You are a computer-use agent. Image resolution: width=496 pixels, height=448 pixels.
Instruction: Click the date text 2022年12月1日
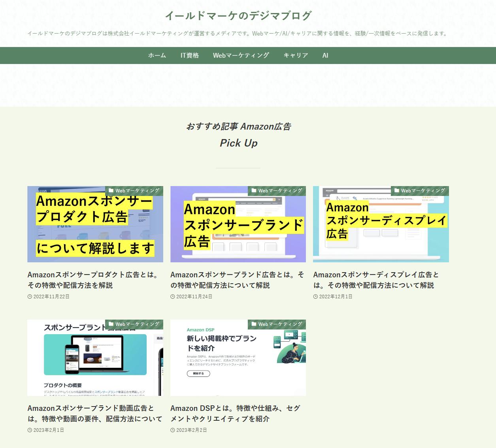pos(336,297)
